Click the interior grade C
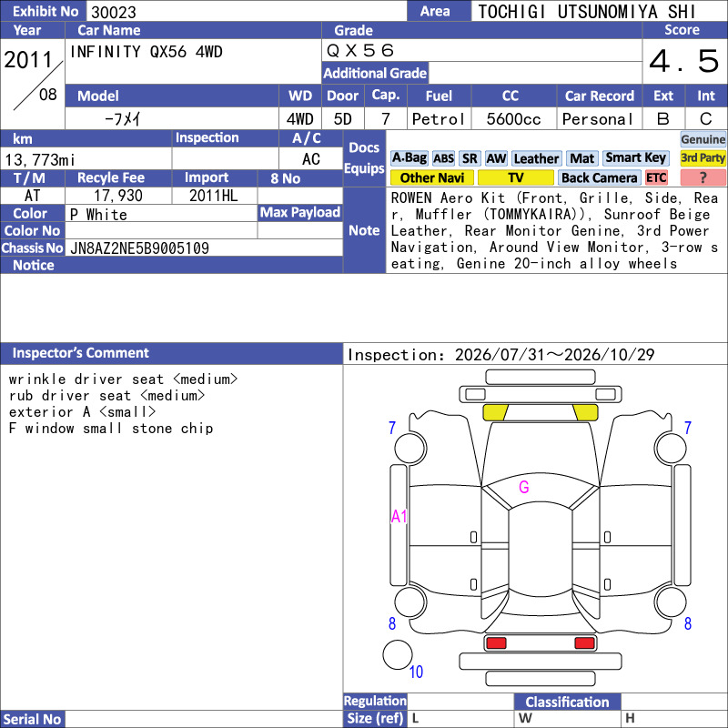The height and width of the screenshot is (728, 728). (706, 119)
